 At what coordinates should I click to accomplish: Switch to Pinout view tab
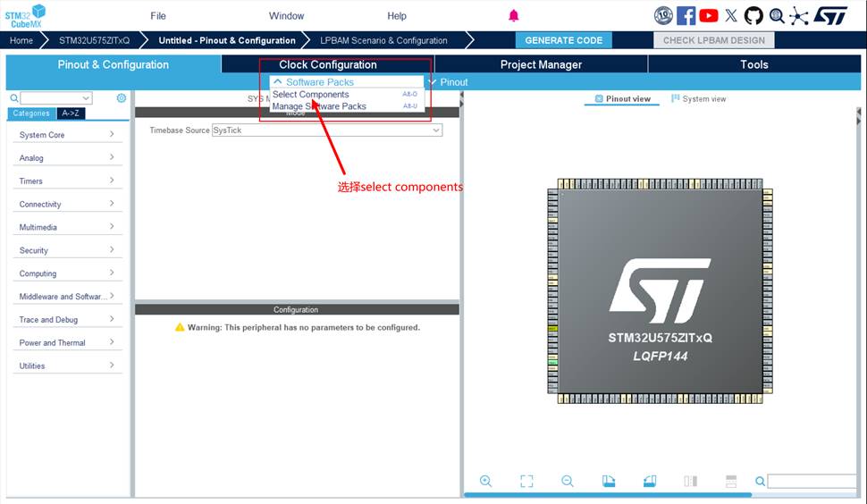pyautogui.click(x=622, y=99)
